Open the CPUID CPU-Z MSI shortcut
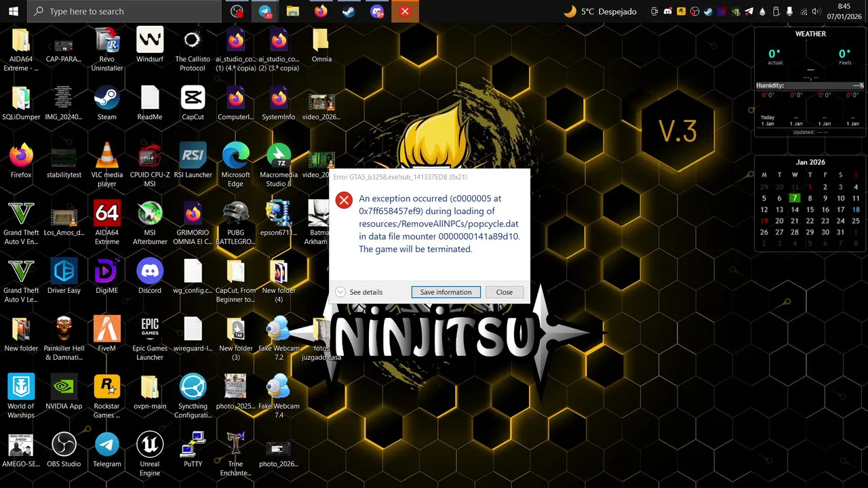 (150, 165)
